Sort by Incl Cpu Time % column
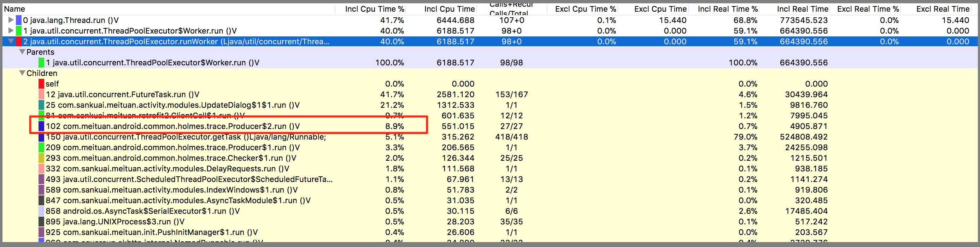 (x=374, y=9)
